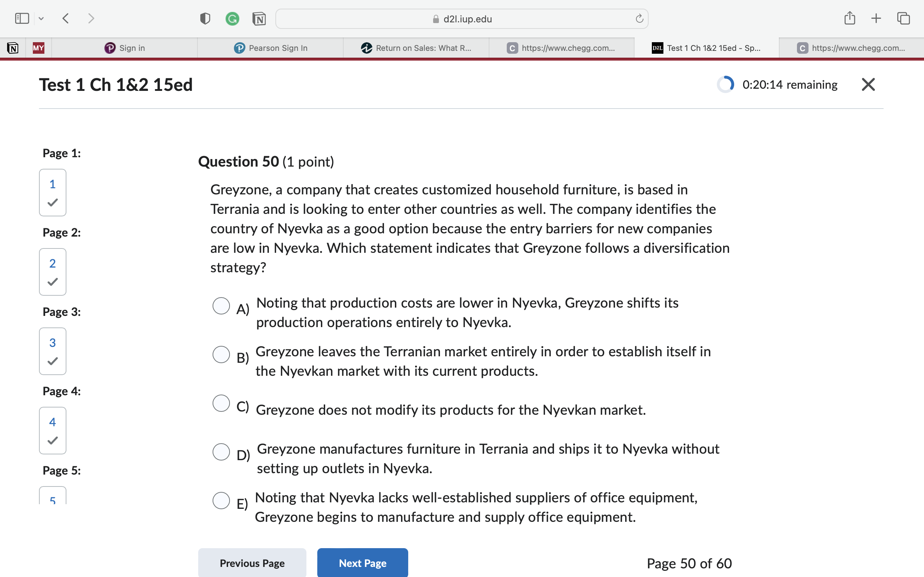Open a new tab with the plus icon

point(876,18)
